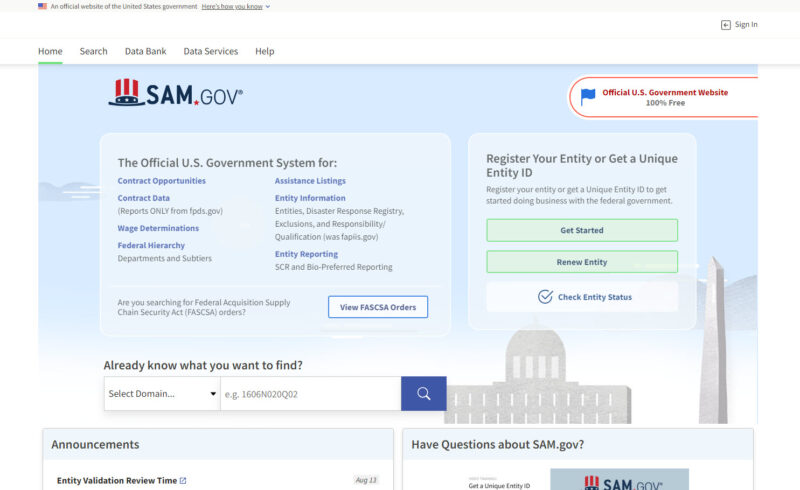The width and height of the screenshot is (800, 490).
Task: Open Contract Opportunities link
Action: [x=161, y=181]
